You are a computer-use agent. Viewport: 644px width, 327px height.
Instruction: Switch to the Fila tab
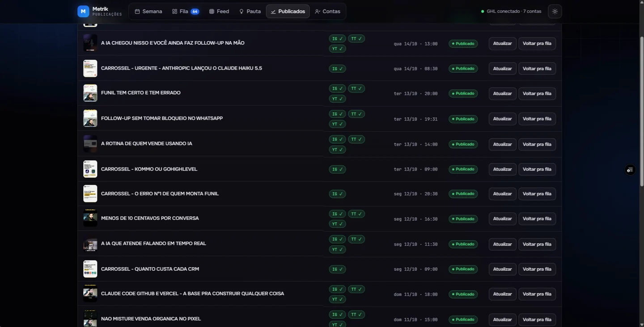click(x=185, y=11)
